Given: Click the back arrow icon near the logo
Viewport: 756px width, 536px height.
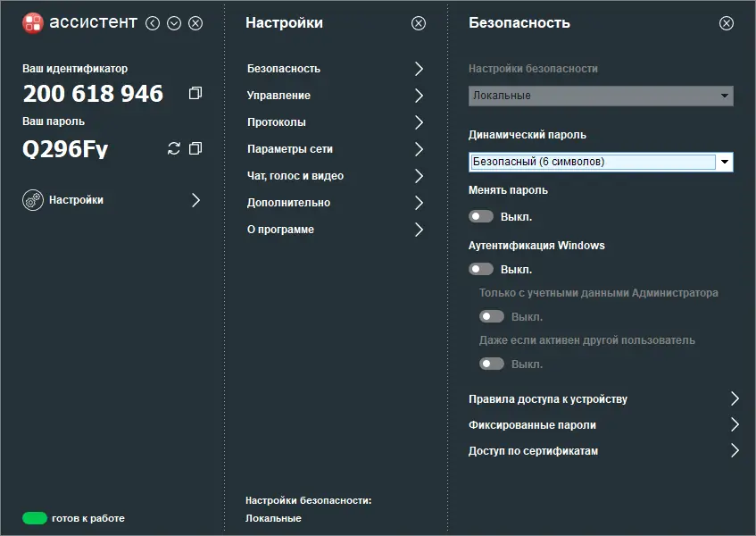Looking at the screenshot, I should point(153,23).
